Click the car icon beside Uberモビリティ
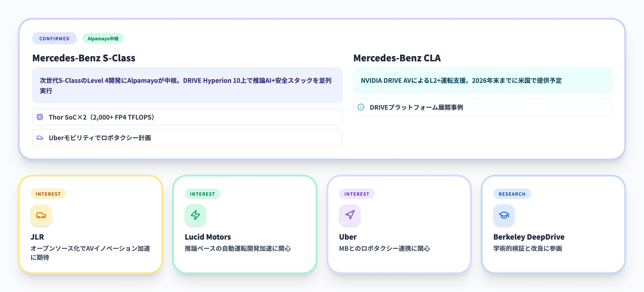Viewport: 644px width, 292px height. coord(40,138)
